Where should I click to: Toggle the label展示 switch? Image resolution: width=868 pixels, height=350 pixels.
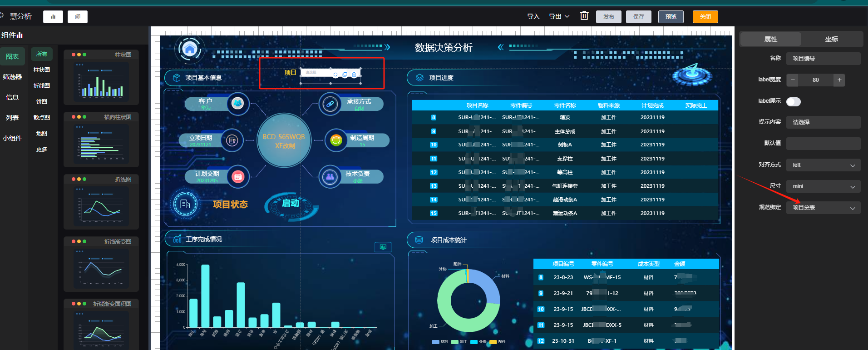pyautogui.click(x=793, y=102)
